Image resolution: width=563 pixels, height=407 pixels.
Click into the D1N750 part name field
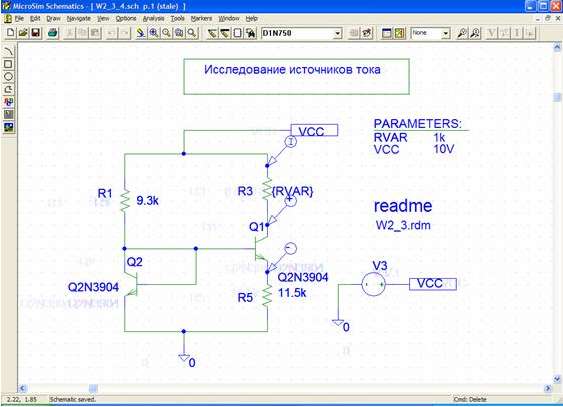(297, 33)
